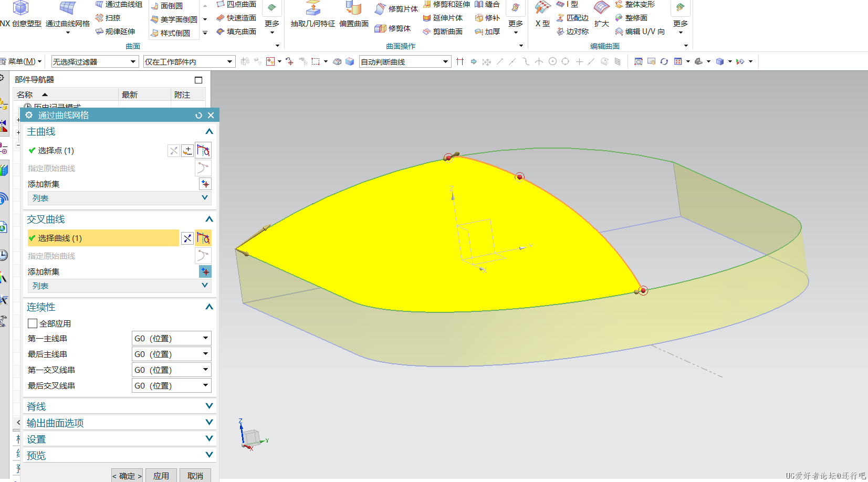Select the 整体变形 tool
Screen dimensions: 868x482
635,4
